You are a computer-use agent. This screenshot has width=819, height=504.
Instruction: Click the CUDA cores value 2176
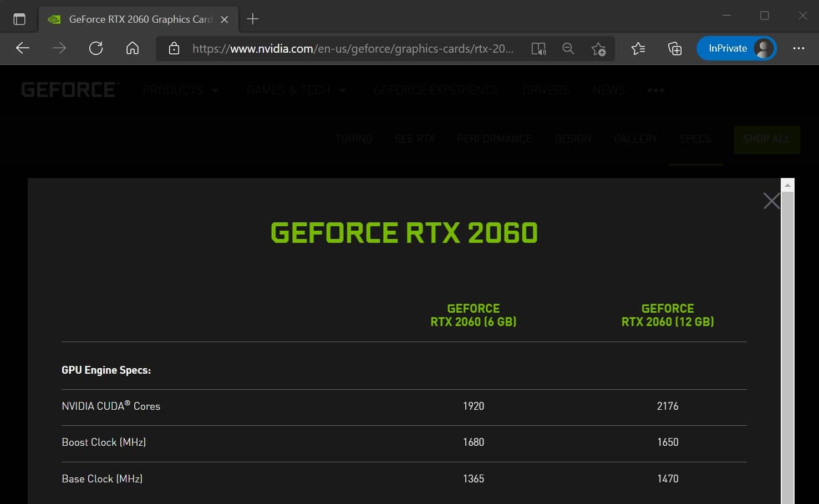pyautogui.click(x=668, y=406)
